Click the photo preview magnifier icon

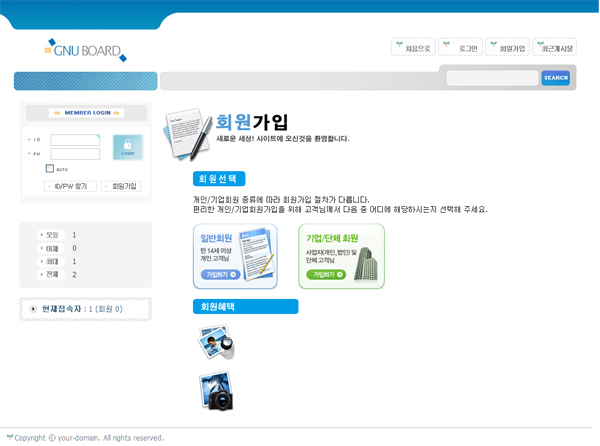pos(216,342)
